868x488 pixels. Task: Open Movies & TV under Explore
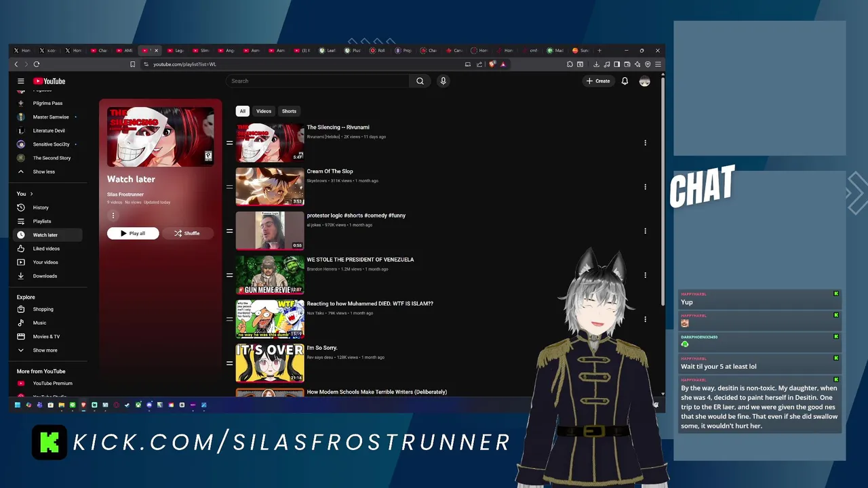coord(46,336)
